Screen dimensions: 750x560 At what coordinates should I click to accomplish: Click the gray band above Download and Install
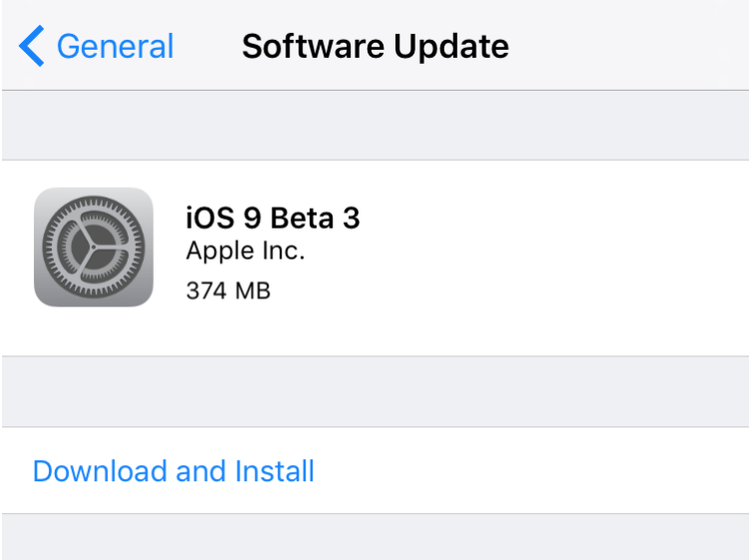click(375, 391)
